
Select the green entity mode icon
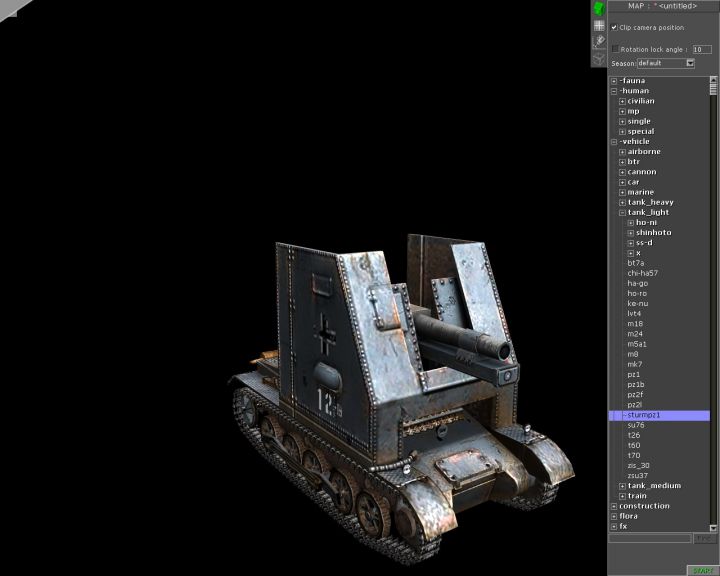pos(599,8)
